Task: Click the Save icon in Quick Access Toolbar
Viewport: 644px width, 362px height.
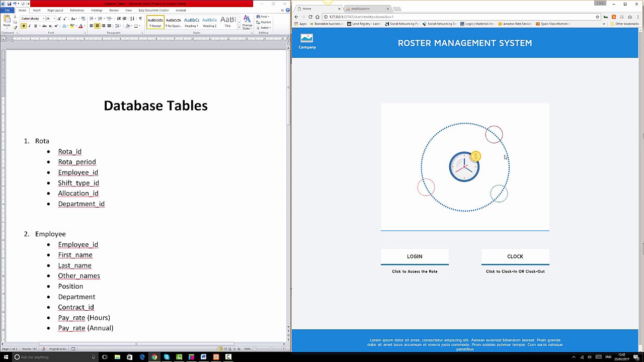Action: click(x=9, y=4)
